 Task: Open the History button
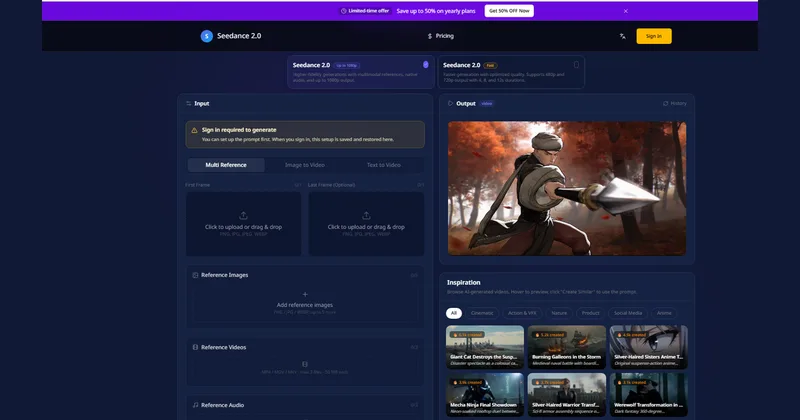(x=674, y=104)
